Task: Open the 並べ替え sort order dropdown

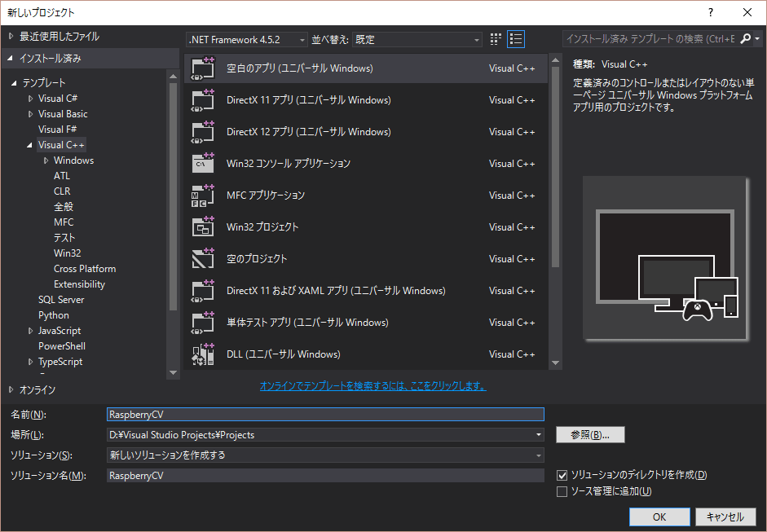Action: 417,39
